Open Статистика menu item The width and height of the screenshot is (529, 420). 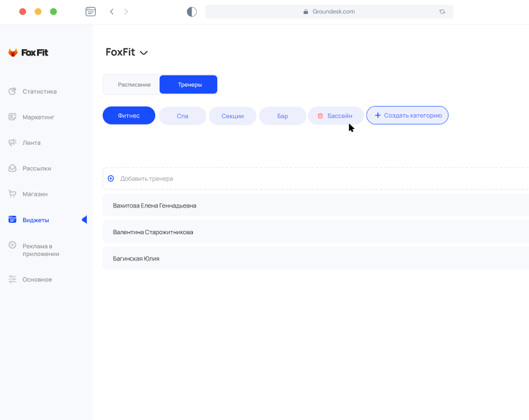click(40, 91)
